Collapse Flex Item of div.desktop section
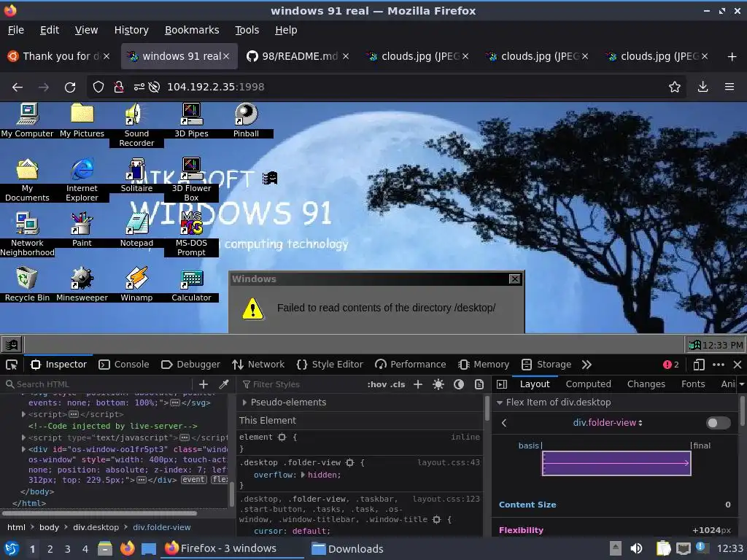The width and height of the screenshot is (747, 560). (x=500, y=402)
